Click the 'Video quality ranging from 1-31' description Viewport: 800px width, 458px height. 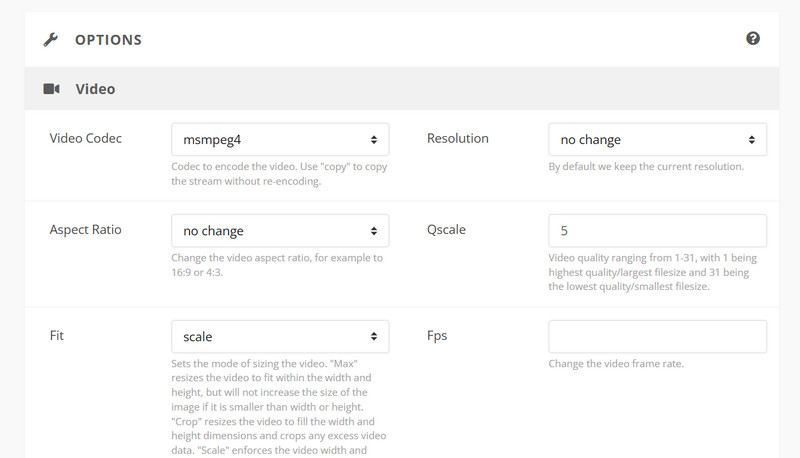click(653, 272)
